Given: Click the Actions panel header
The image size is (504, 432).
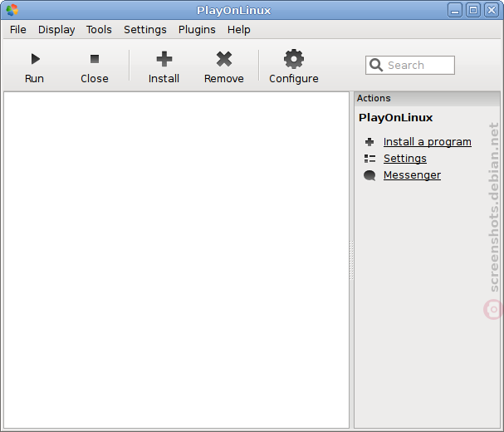Looking at the screenshot, I should (427, 98).
